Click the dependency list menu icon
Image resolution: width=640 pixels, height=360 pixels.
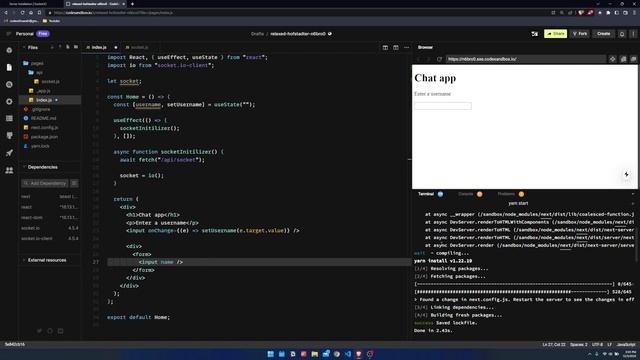click(x=74, y=183)
